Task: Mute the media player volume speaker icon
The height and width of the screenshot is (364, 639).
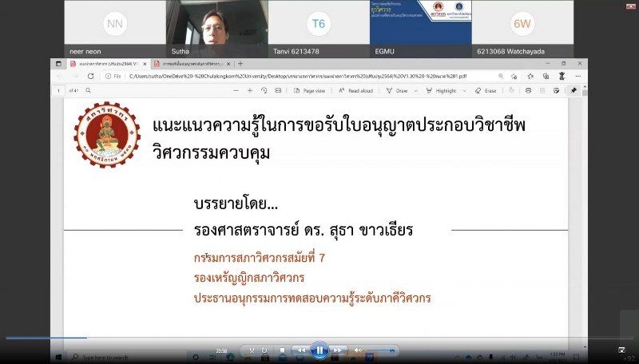Action: click(x=358, y=350)
